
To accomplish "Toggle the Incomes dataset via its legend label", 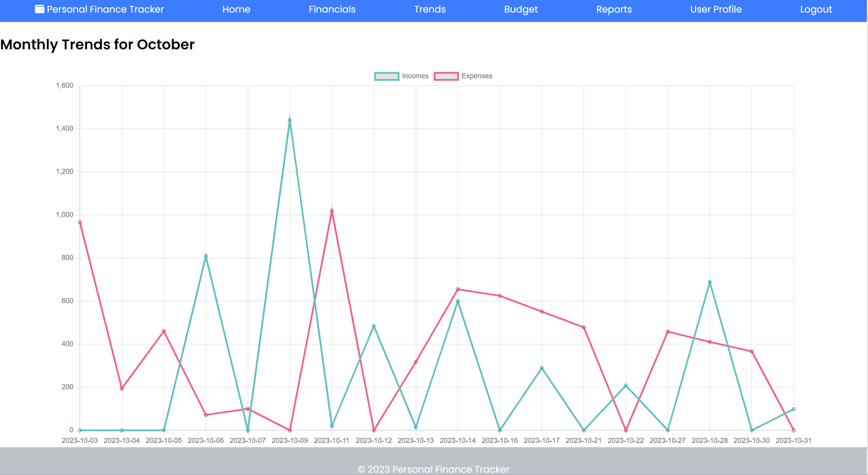I will click(x=415, y=76).
